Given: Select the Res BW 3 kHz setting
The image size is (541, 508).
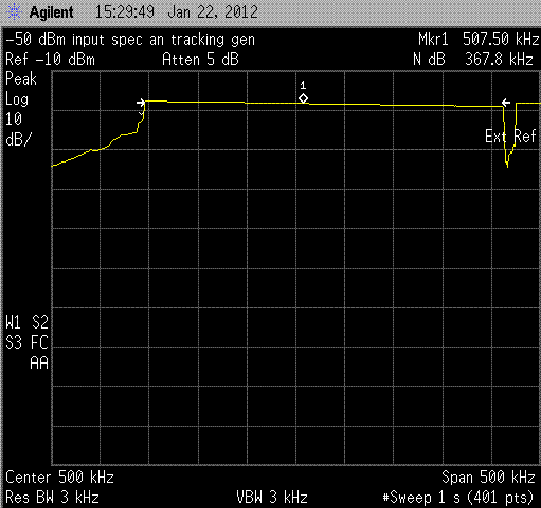Looking at the screenshot, I should point(52,497).
